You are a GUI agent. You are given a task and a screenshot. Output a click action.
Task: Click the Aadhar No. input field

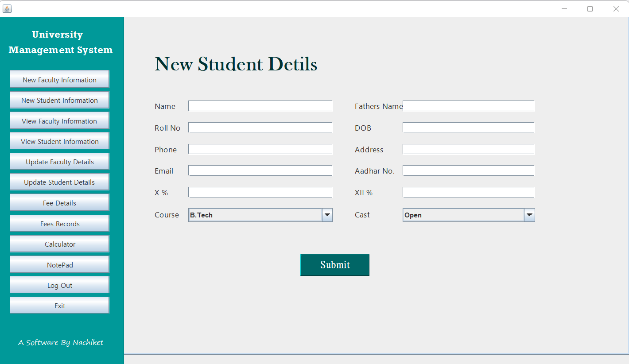[x=468, y=170]
